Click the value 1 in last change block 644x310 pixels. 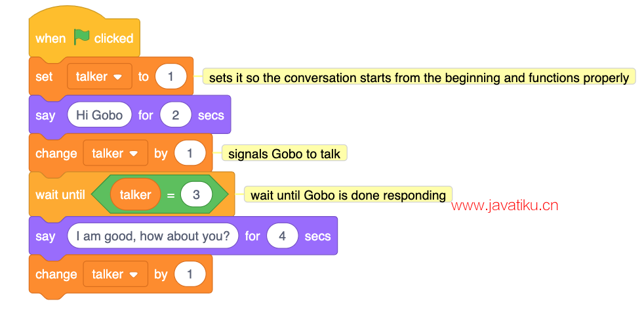coord(190,275)
